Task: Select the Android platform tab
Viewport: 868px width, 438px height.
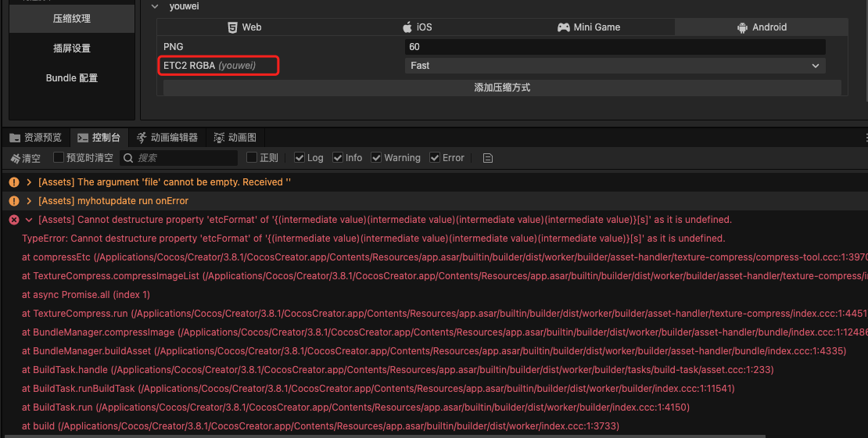Action: (761, 27)
